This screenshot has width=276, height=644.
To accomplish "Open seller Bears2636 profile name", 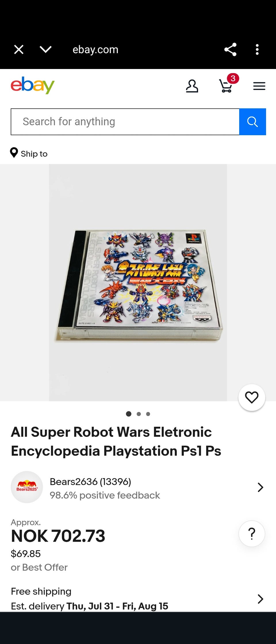I will [x=90, y=482].
